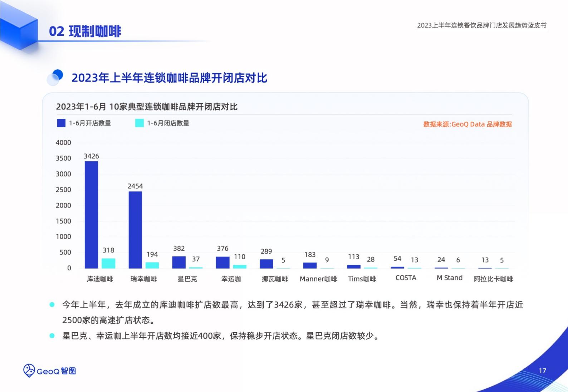Screen dimensions: 568x392
Task: Click the y-axis tick '4000'
Action: (63, 142)
